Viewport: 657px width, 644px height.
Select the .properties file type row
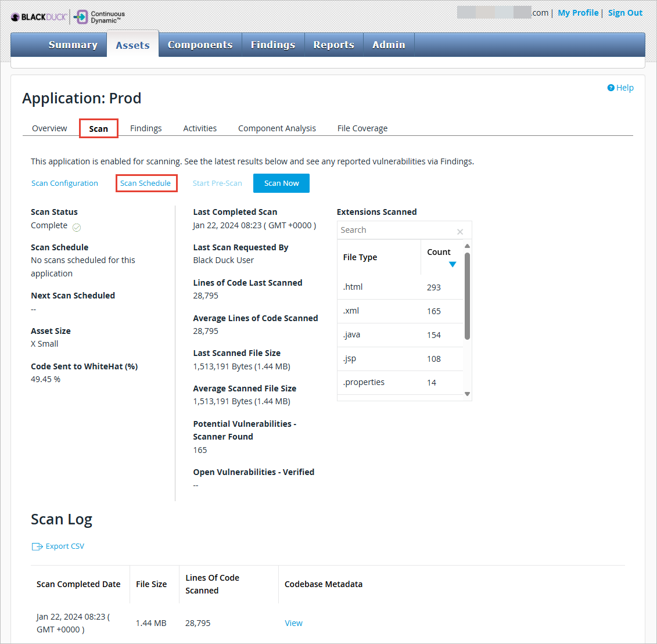click(400, 383)
